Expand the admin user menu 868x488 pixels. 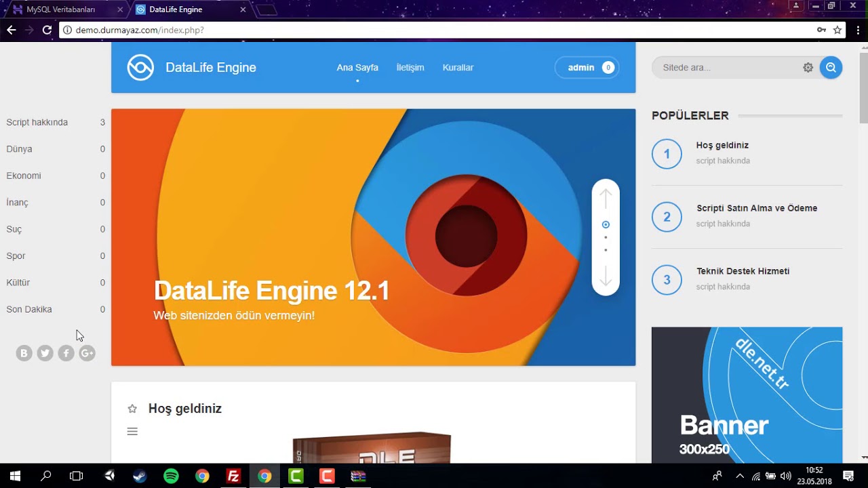(587, 68)
